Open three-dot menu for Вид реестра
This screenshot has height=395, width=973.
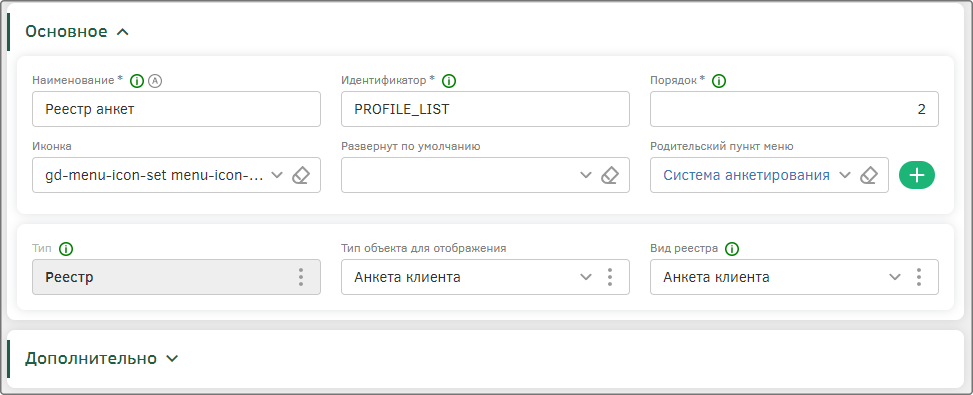point(919,277)
